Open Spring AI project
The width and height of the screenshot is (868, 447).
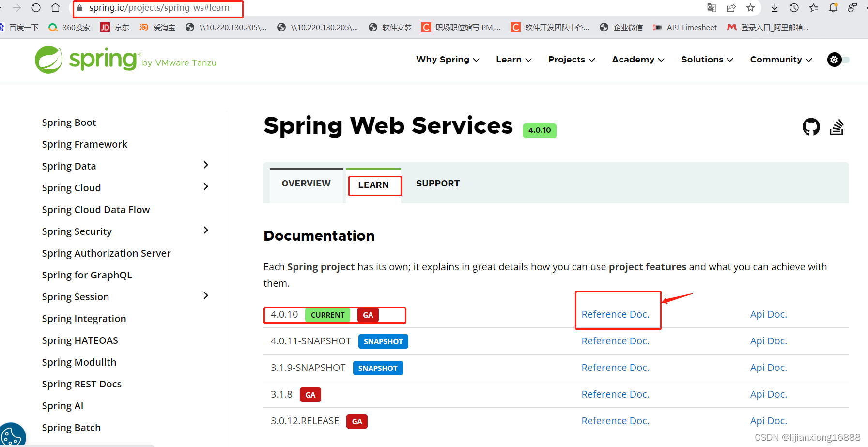(62, 406)
